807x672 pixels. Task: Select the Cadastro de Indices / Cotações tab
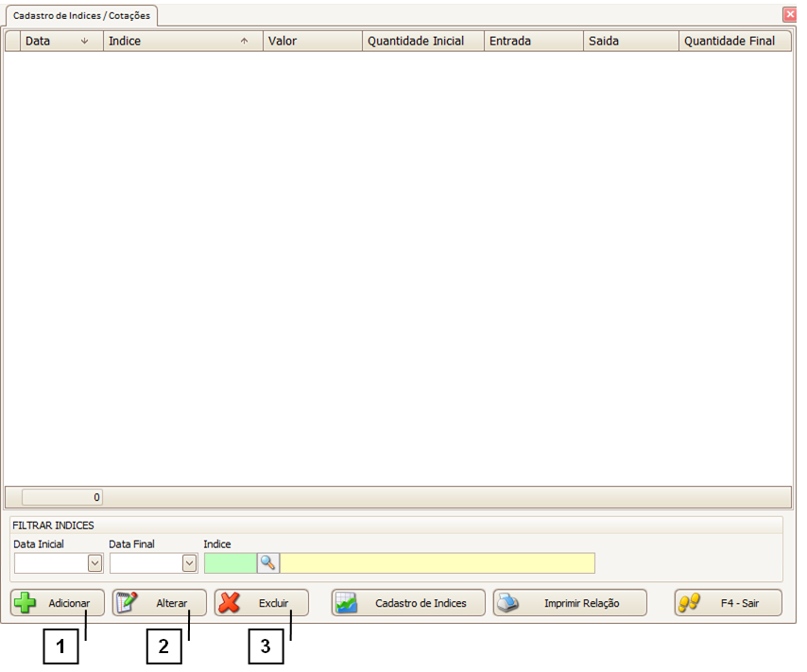[81, 16]
